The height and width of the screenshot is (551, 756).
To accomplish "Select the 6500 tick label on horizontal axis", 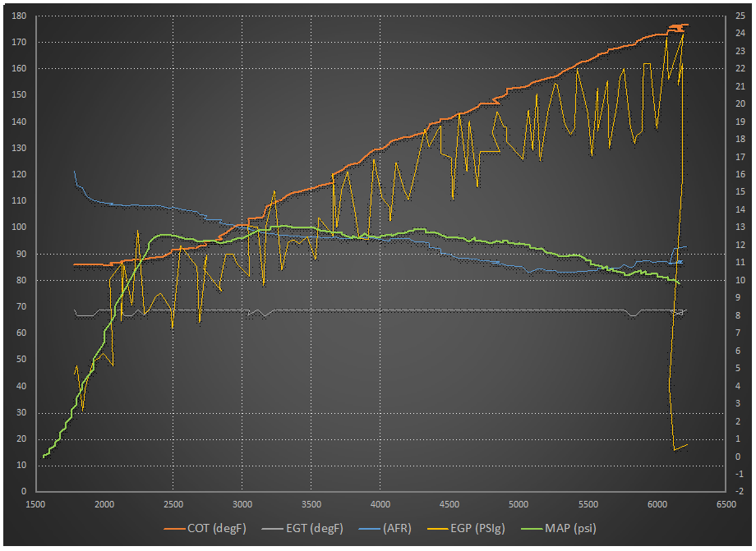I will pyautogui.click(x=725, y=504).
